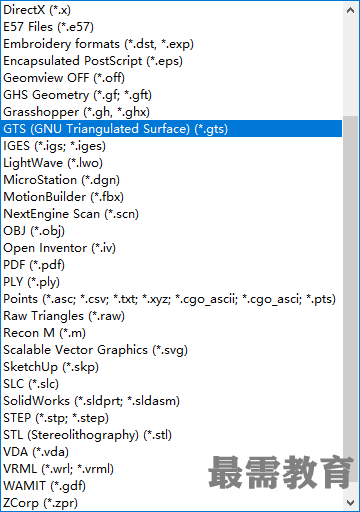Pick Points (*.asc; *.csv; *.txt) format
Image resolution: width=360 pixels, height=512 pixels.
(x=171, y=299)
